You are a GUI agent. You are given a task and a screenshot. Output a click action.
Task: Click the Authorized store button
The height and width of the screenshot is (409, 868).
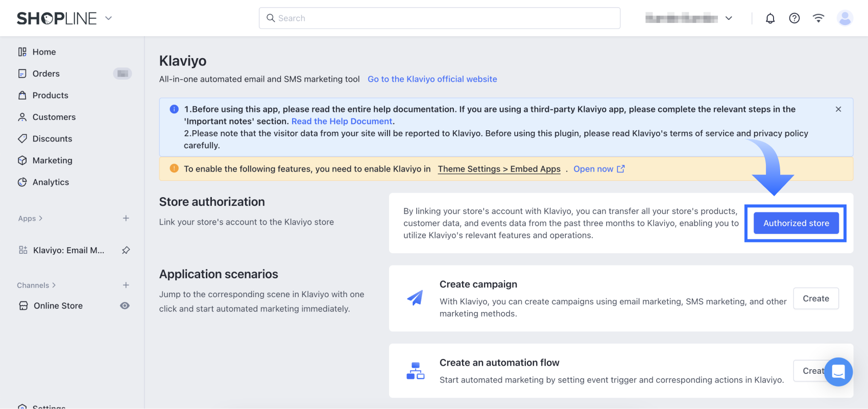tap(795, 223)
